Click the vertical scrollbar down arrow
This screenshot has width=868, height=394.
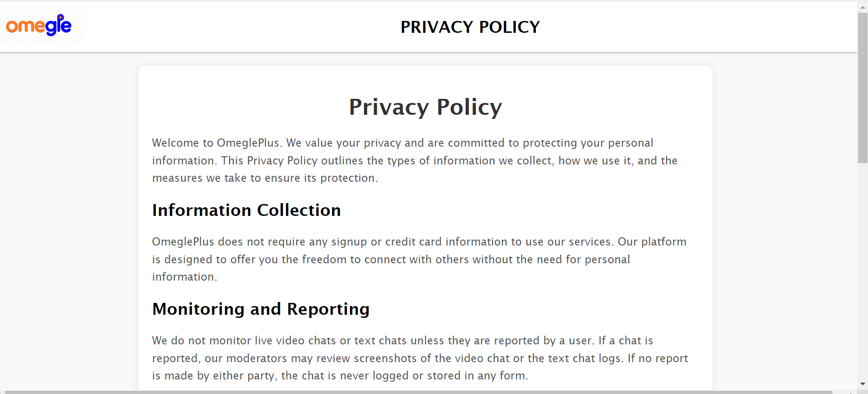863,384
